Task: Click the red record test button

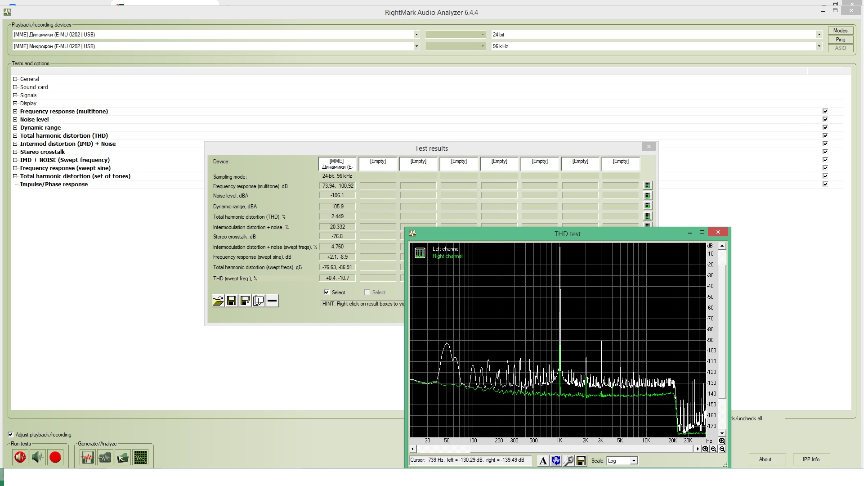Action: pos(55,458)
